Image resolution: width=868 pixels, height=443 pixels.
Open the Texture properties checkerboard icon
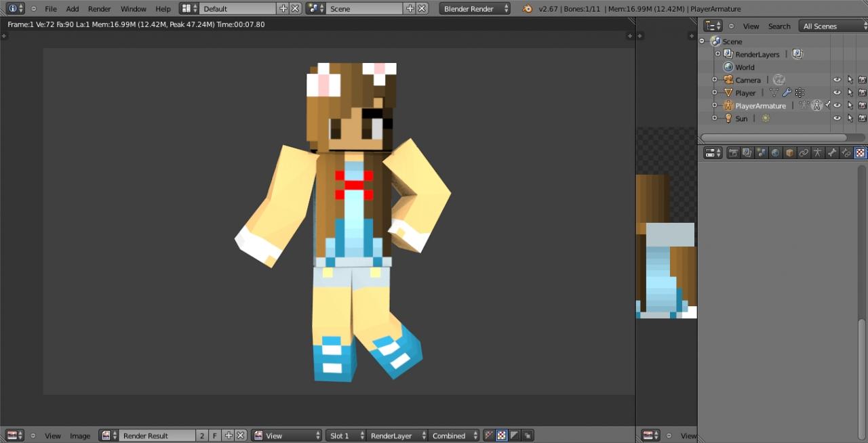tap(860, 153)
